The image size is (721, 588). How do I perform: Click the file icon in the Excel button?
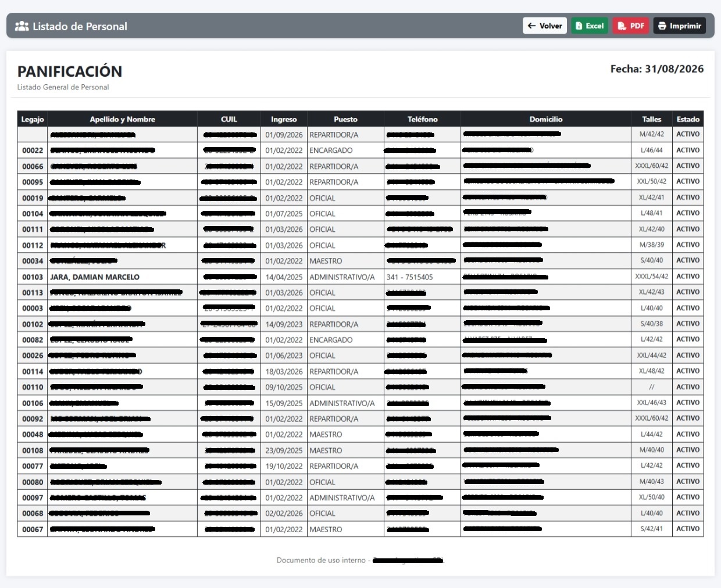coord(579,26)
